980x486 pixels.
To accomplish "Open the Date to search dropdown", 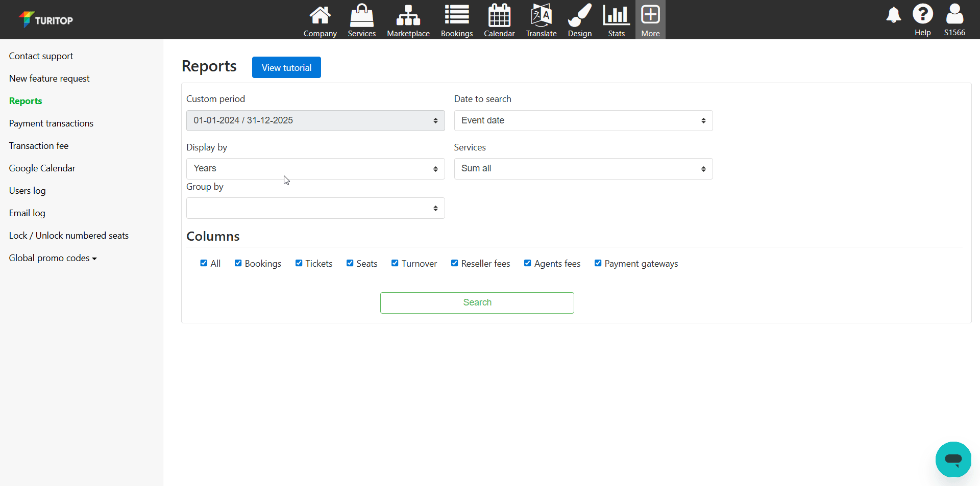I will pos(583,120).
